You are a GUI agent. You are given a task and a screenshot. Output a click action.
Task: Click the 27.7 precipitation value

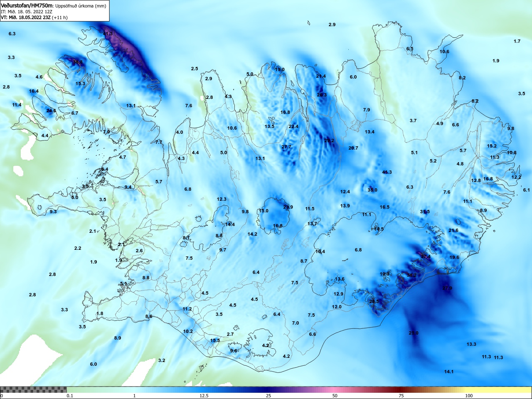pyautogui.click(x=286, y=147)
